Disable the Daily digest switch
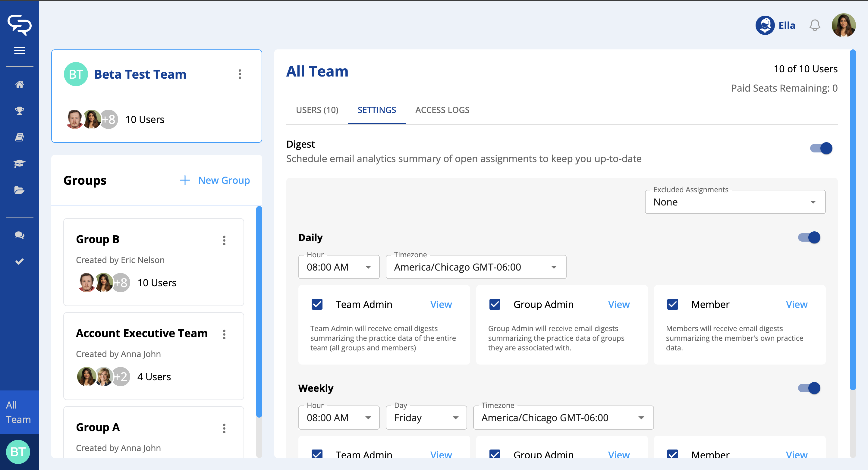The height and width of the screenshot is (470, 868). point(809,237)
